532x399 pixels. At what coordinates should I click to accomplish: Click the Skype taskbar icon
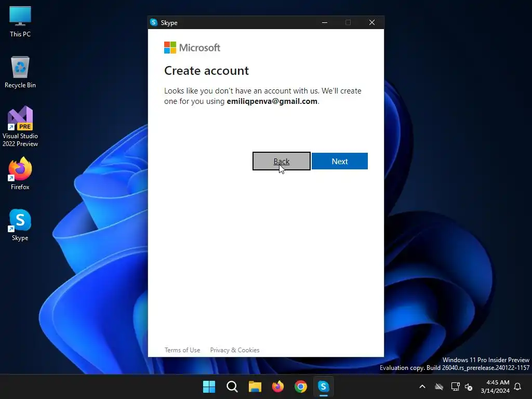coord(323,387)
